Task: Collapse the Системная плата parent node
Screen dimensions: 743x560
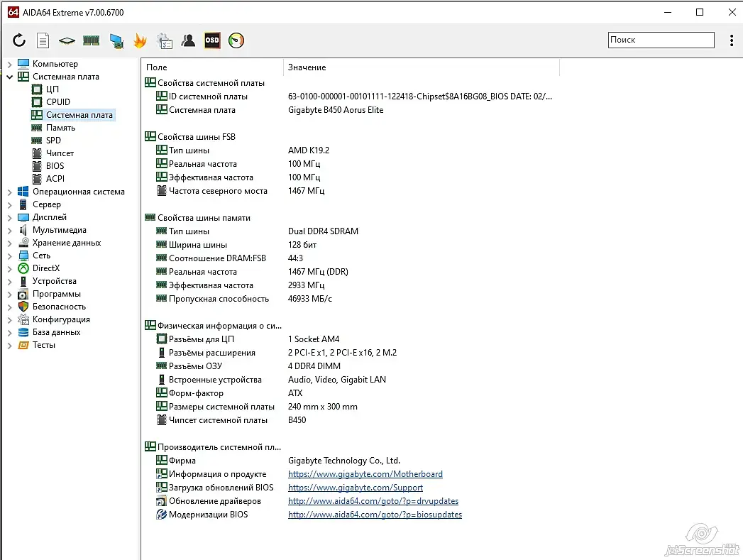Action: point(9,76)
